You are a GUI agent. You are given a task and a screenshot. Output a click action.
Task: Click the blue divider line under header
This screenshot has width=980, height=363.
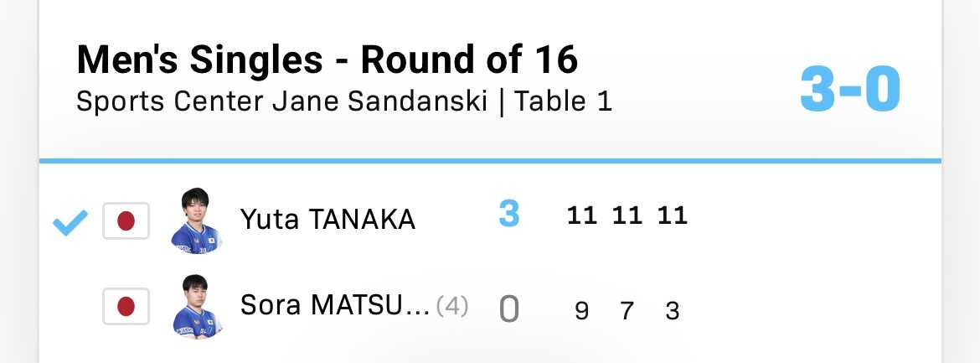pos(490,161)
